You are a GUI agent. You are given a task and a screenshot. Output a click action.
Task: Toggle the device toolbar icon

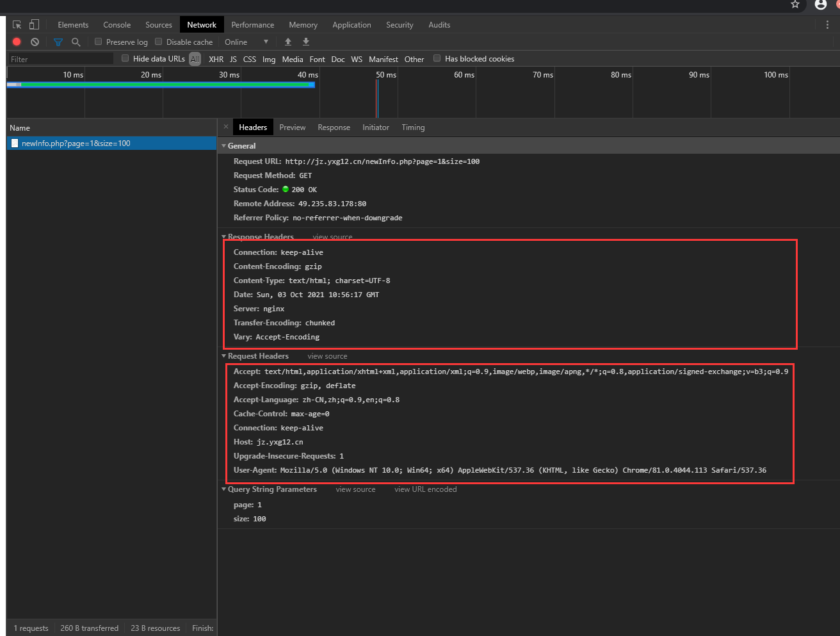(34, 25)
